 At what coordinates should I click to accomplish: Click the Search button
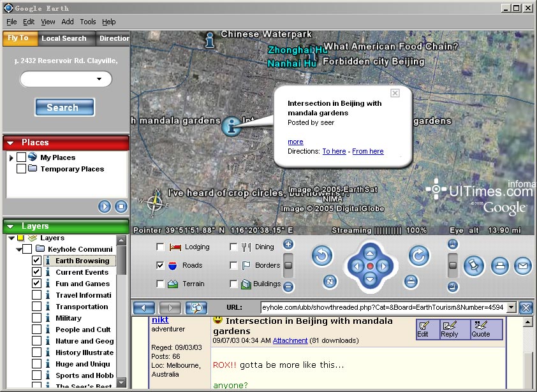(64, 108)
